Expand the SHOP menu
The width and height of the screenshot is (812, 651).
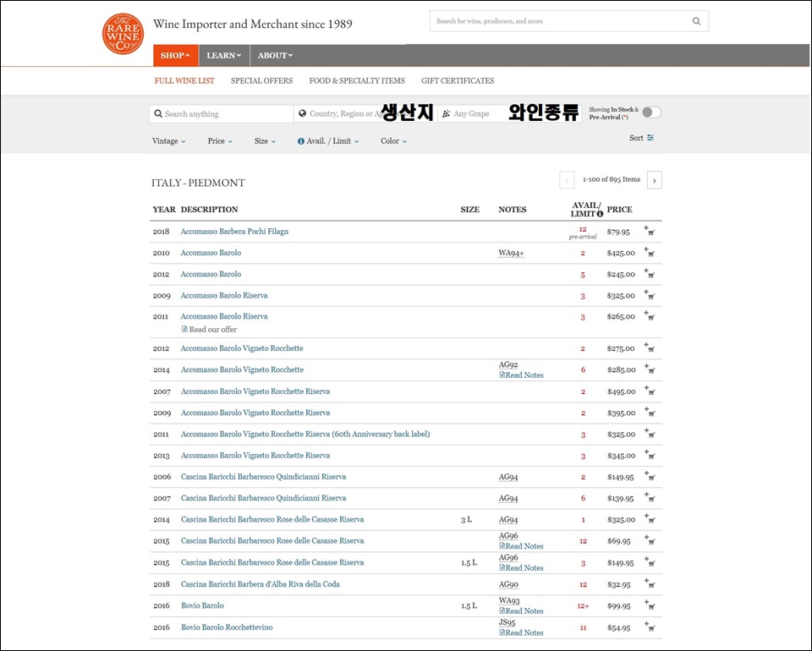click(x=176, y=55)
